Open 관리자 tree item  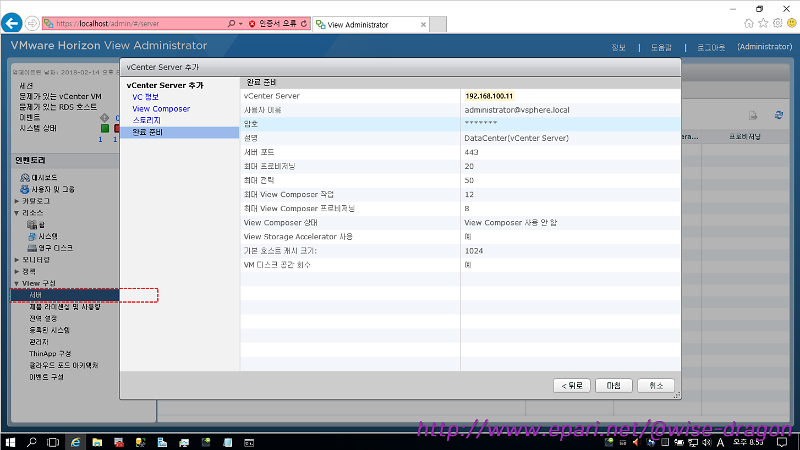click(39, 342)
